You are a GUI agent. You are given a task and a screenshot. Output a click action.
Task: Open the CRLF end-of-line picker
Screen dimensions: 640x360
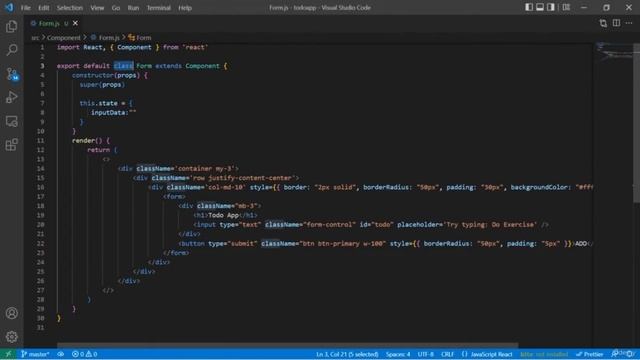point(447,354)
